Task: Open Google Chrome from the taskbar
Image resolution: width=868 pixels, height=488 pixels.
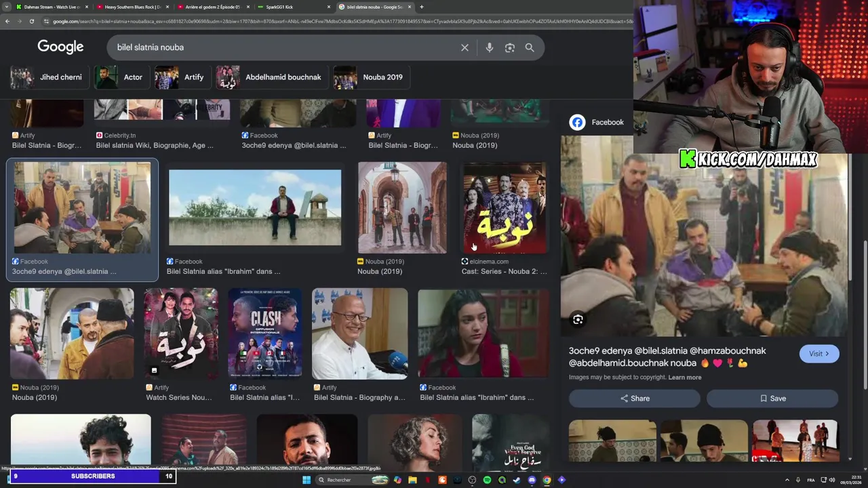Action: [x=547, y=480]
